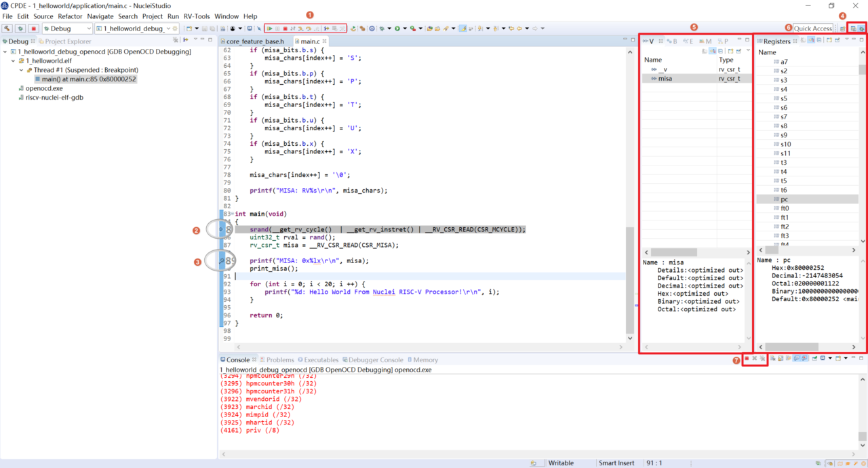The image size is (868, 468).
Task: Select the __v variable row
Action: coord(696,69)
